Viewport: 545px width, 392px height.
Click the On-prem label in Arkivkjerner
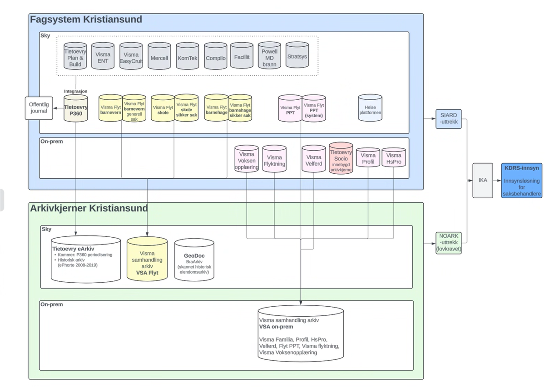click(51, 304)
